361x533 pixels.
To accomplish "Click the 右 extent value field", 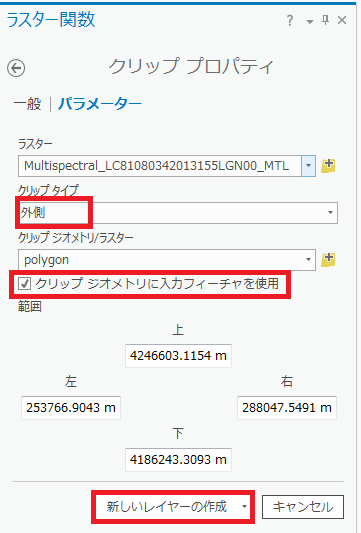I will point(287,408).
